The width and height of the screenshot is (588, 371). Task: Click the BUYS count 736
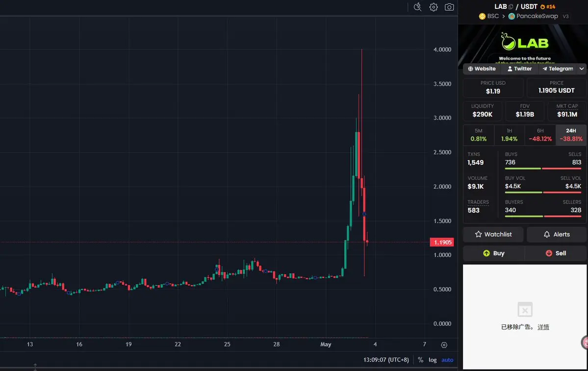[510, 162]
